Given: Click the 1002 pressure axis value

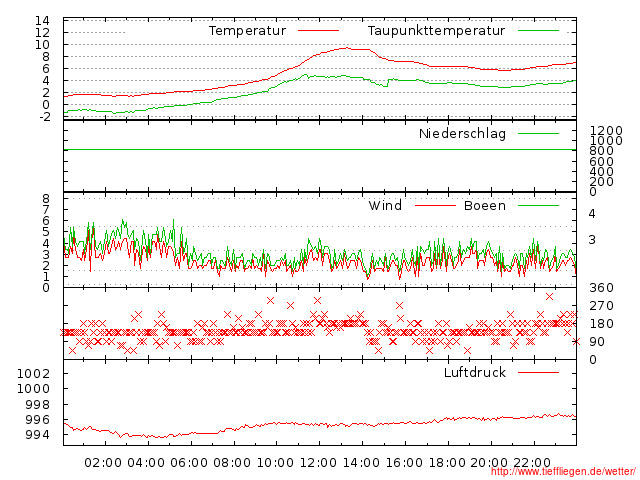Looking at the screenshot, I should pos(33,373).
